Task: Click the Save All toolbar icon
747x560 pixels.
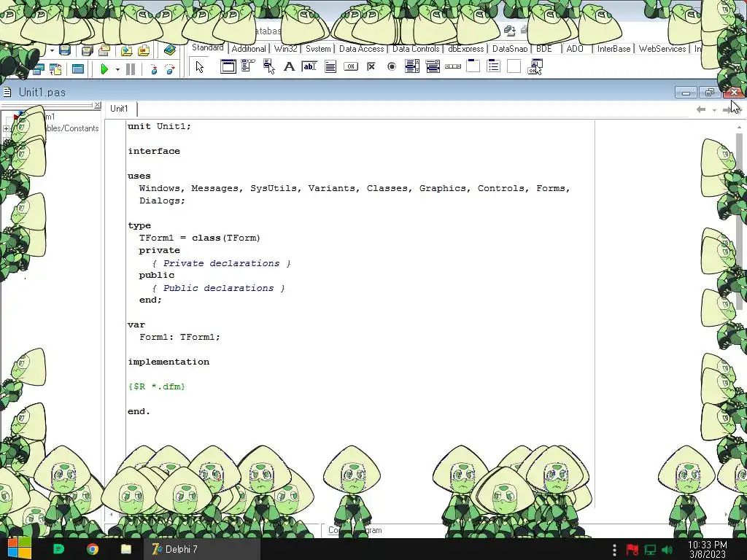Action: tap(87, 50)
